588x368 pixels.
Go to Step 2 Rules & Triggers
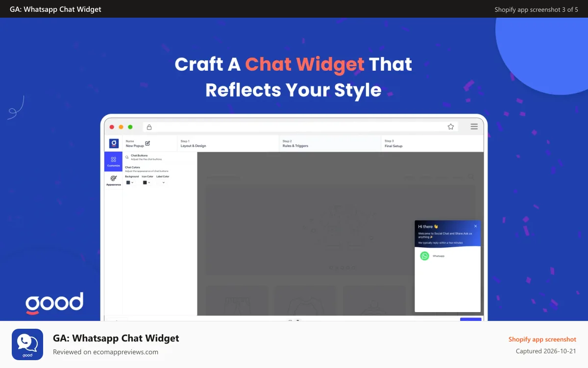point(330,144)
